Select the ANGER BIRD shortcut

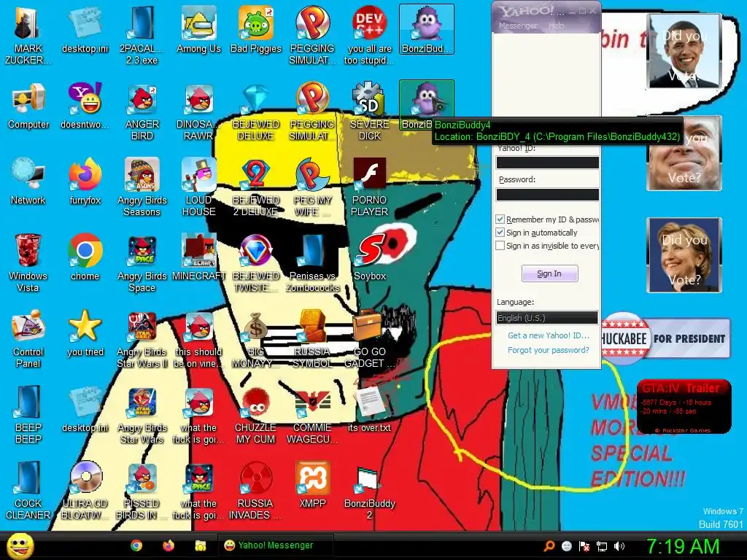[x=142, y=111]
